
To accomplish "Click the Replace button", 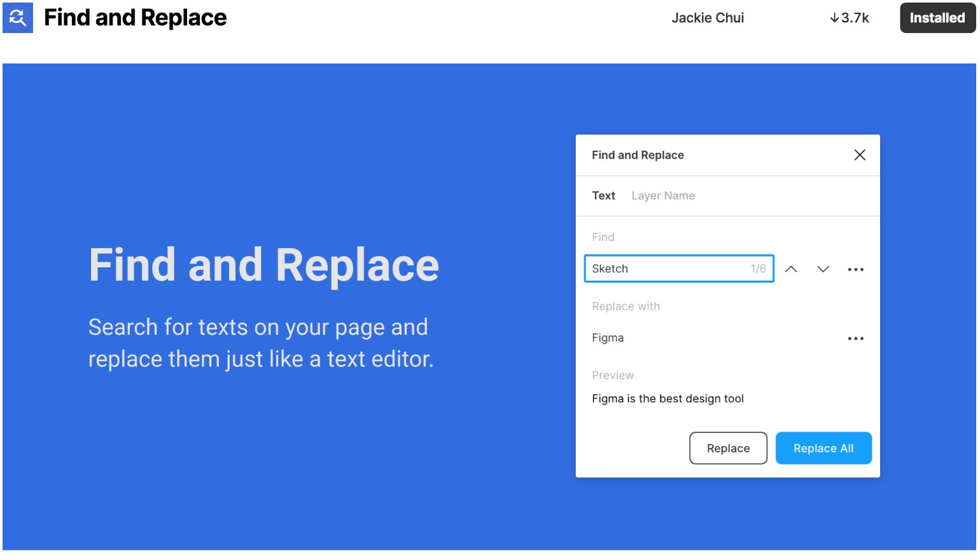I will (728, 448).
